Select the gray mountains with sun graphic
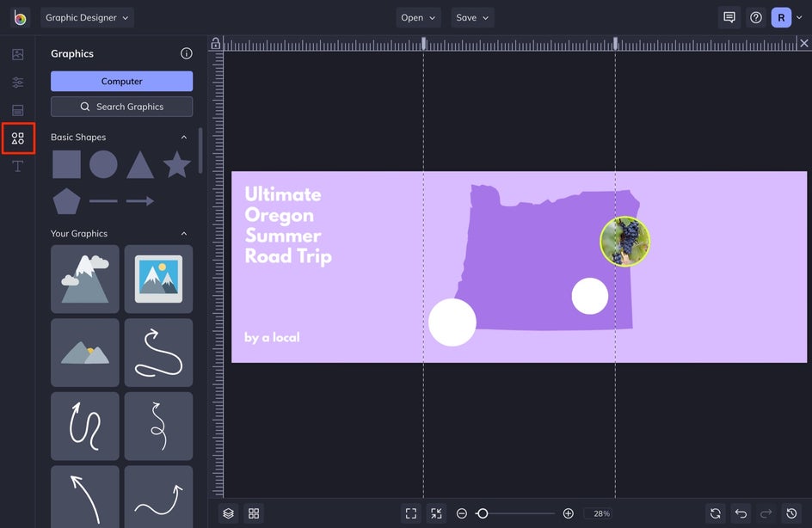The width and height of the screenshot is (812, 528). (85, 353)
